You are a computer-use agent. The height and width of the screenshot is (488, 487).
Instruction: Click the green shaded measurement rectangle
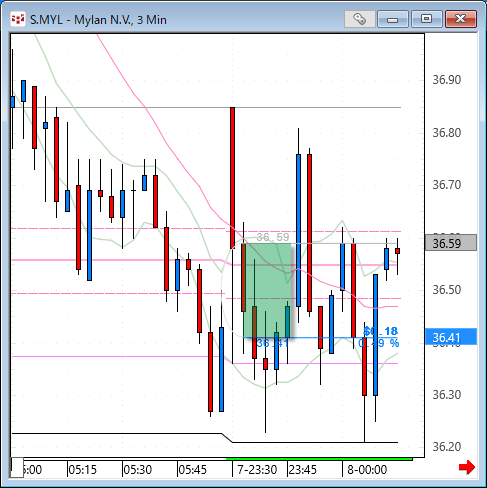tap(267, 290)
